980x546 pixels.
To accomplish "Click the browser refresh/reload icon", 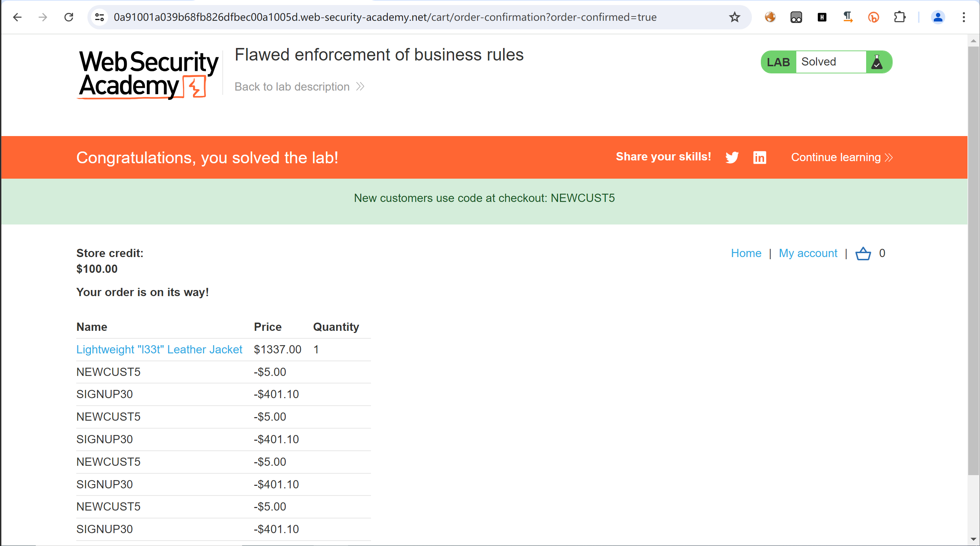I will (68, 18).
